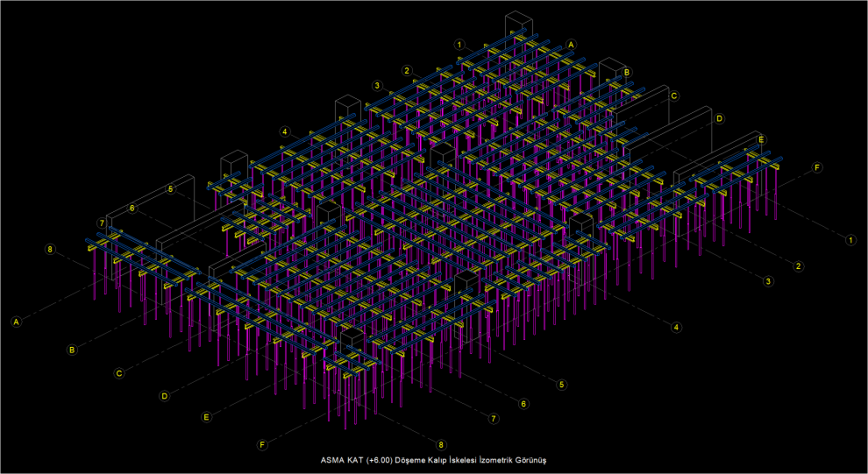This screenshot has width=868, height=474.
Task: Select grid bubble C at the lower left axis end
Action: coord(118,373)
